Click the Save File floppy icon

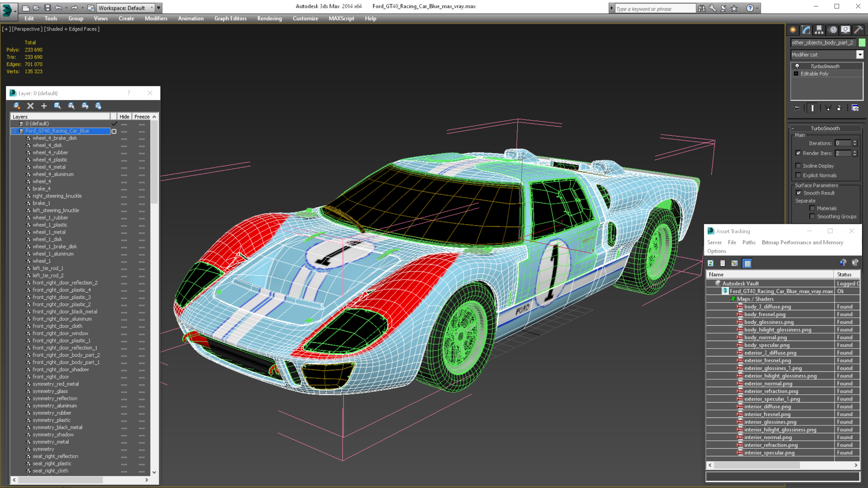(48, 8)
